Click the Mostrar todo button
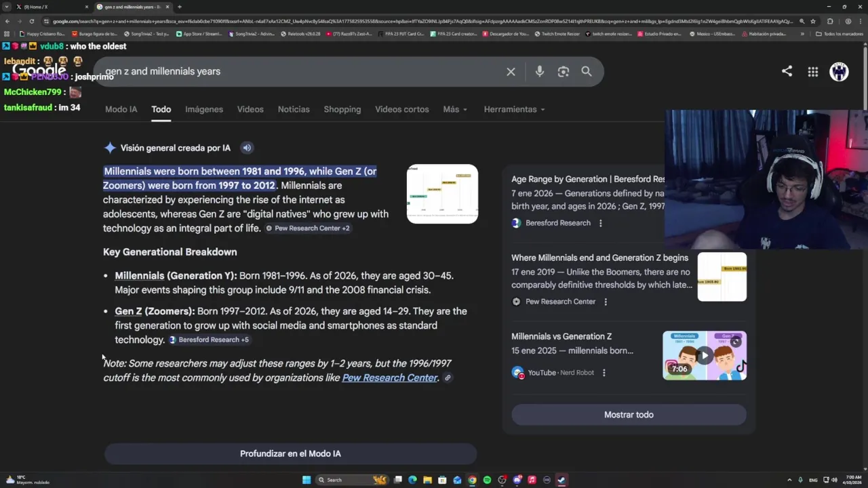Viewport: 868px width, 488px height. coord(629,415)
